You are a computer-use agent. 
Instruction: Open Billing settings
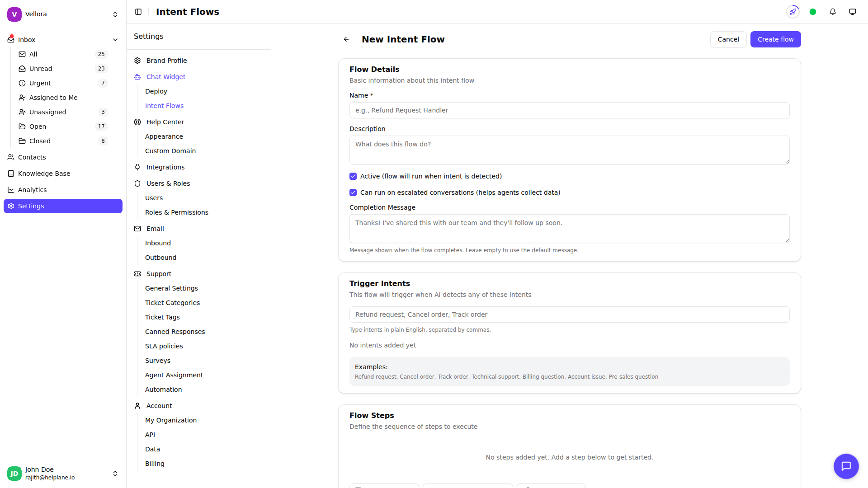[x=155, y=464]
